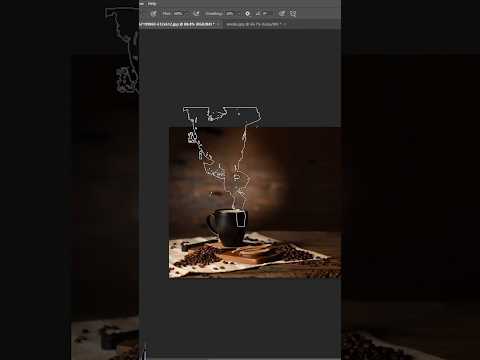Screen dimensions: 480x360
Task: Click the coffee cup in the canvas image
Action: [x=227, y=227]
